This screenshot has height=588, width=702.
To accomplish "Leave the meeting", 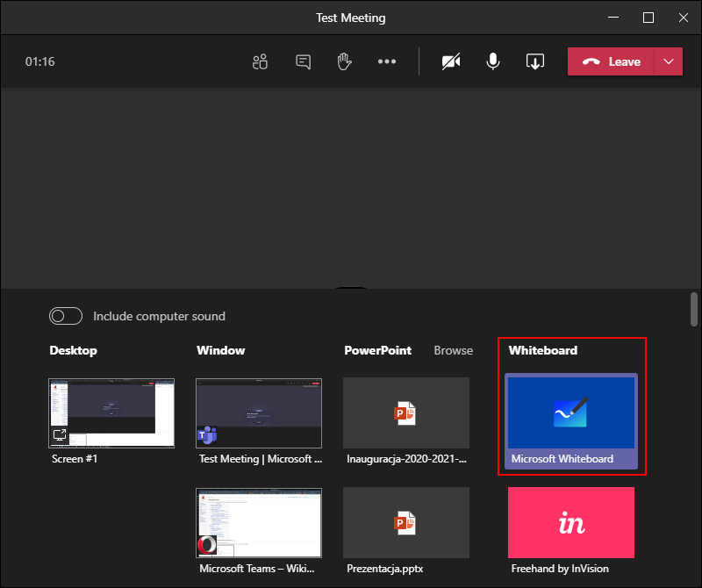I will [611, 61].
